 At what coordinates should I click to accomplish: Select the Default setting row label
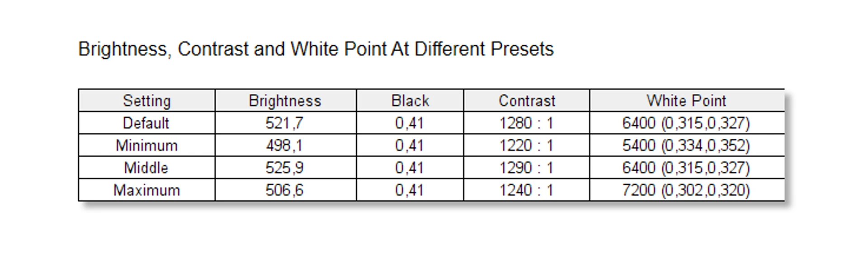(146, 123)
